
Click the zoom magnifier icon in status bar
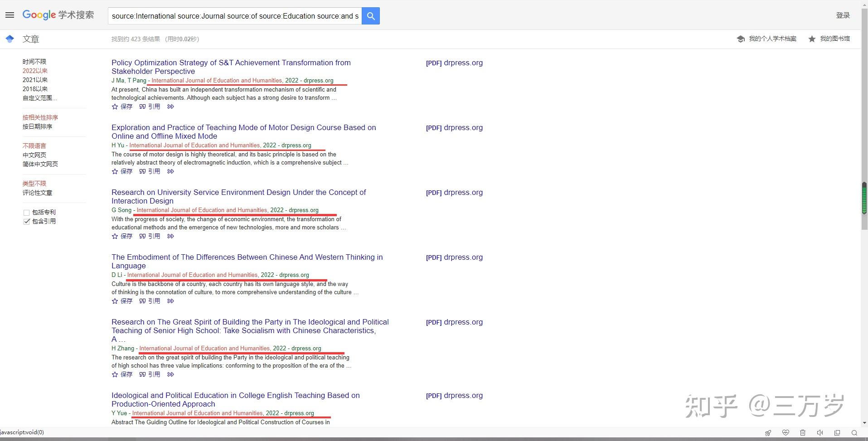pos(854,433)
